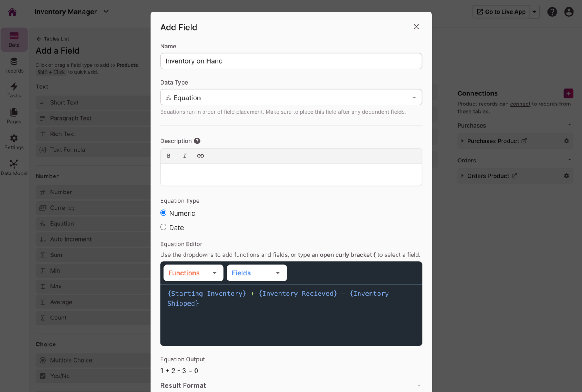
Task: Select the Tasks icon in the sidebar
Action: tap(14, 90)
